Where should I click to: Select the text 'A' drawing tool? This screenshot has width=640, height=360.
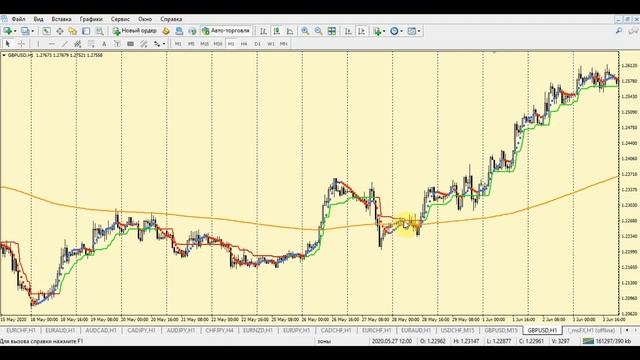[104, 44]
